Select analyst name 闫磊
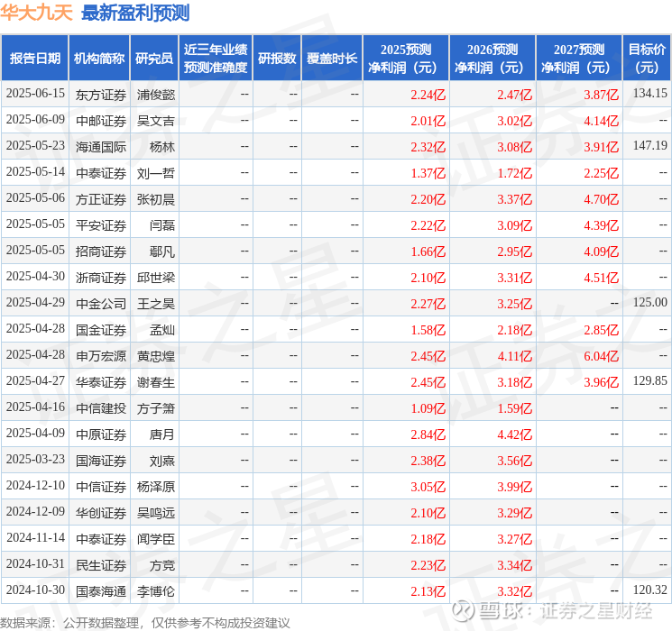 click(162, 225)
